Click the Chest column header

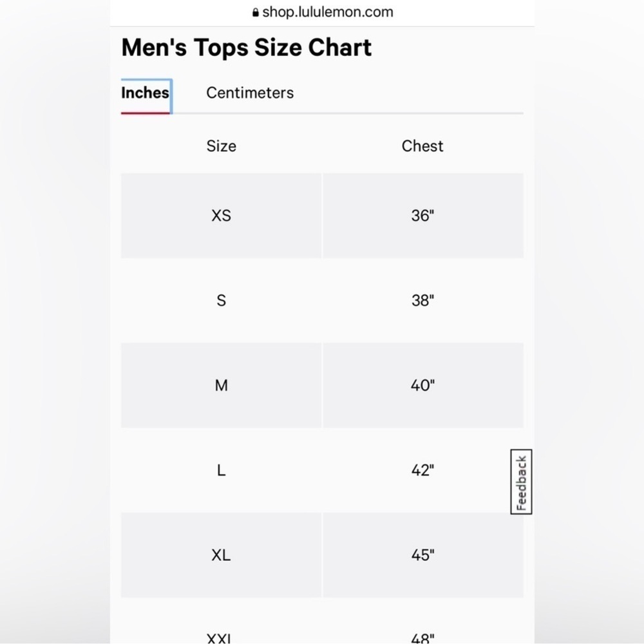[x=422, y=146]
